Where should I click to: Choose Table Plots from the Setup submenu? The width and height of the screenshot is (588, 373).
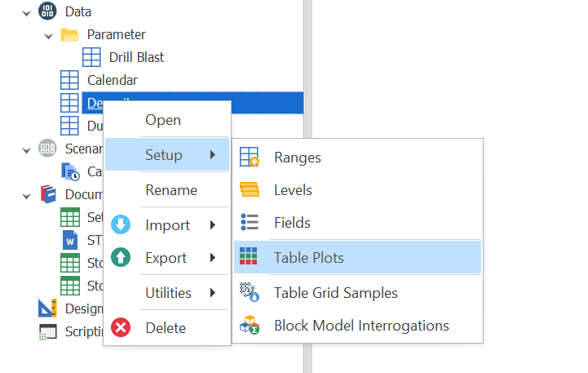[x=309, y=258]
